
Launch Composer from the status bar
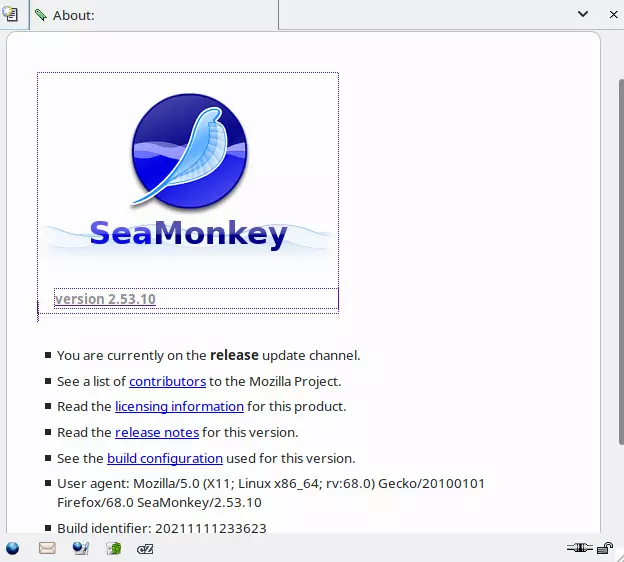[81, 548]
